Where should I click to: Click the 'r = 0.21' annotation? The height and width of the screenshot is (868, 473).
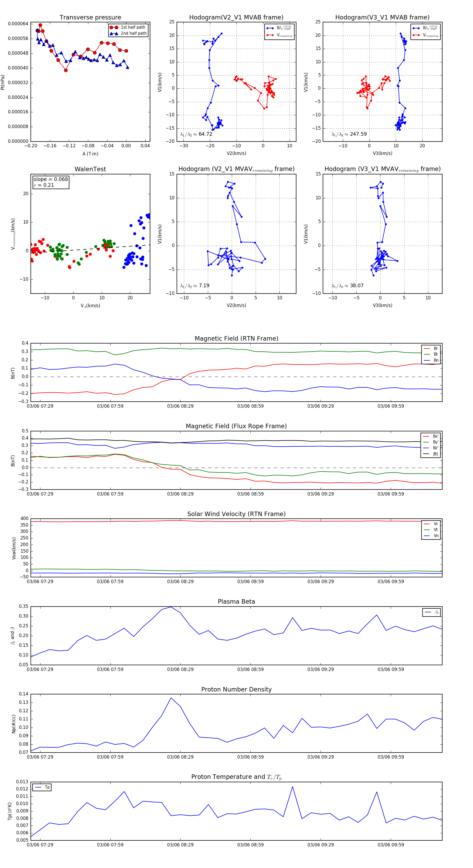click(x=44, y=185)
